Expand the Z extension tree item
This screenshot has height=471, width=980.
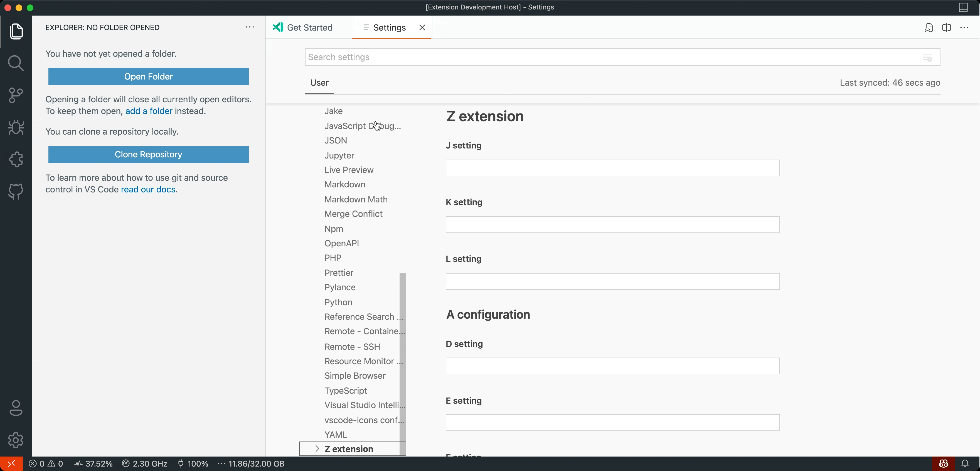click(318, 448)
